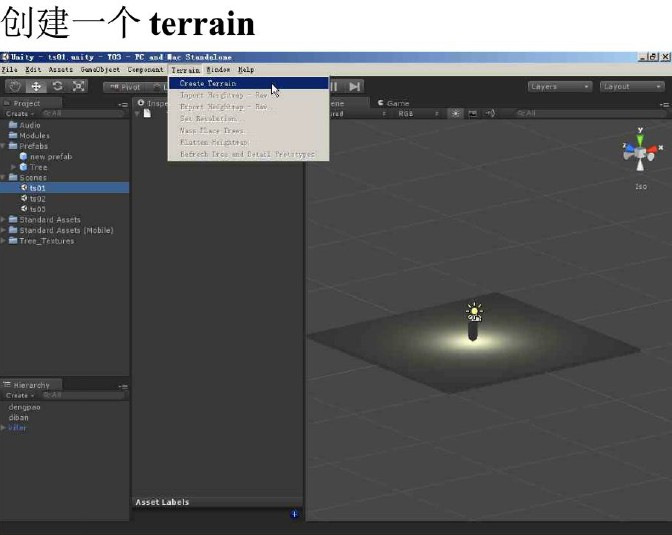Open the Component menu
The width and height of the screenshot is (672, 535).
tap(145, 69)
